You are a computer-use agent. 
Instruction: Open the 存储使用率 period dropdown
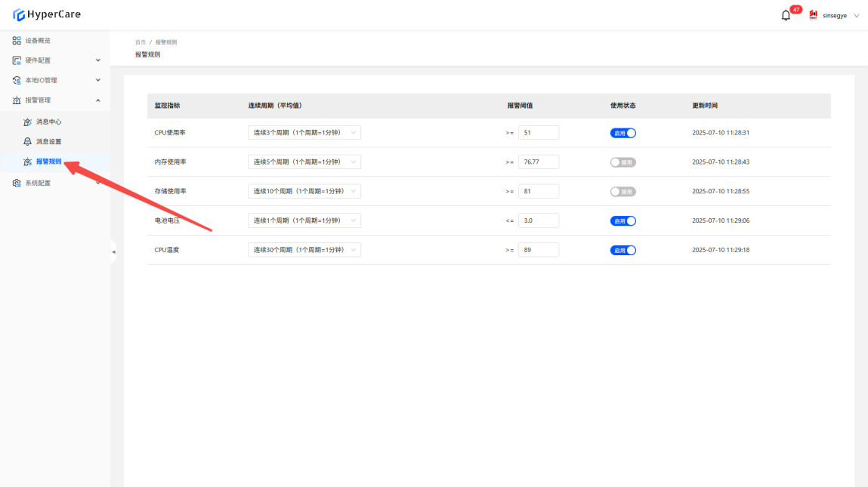click(304, 192)
